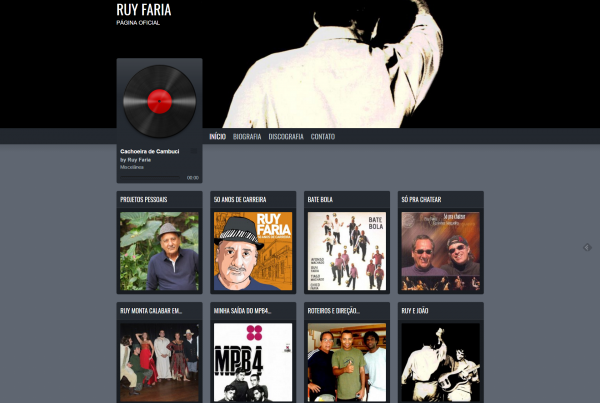Open the MINHA SAÍDA DO MPB4... heading
The width and height of the screenshot is (600, 403).
(243, 311)
